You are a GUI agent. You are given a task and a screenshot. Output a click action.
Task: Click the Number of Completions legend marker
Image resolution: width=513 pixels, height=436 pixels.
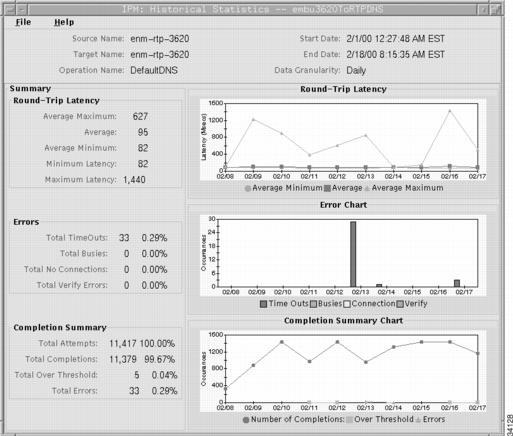coord(246,420)
